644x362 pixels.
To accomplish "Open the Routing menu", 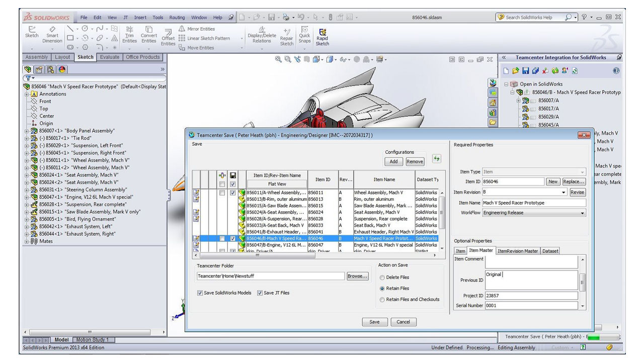I will [177, 17].
